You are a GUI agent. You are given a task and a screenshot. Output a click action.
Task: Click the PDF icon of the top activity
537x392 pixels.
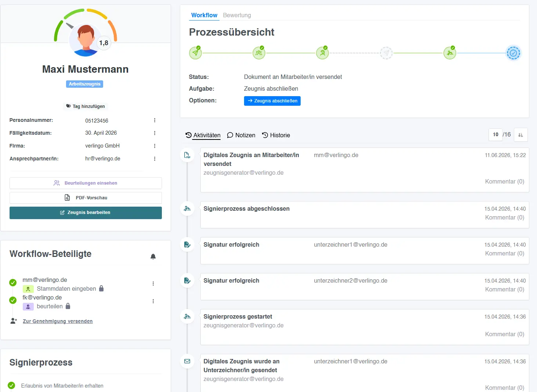(x=187, y=155)
